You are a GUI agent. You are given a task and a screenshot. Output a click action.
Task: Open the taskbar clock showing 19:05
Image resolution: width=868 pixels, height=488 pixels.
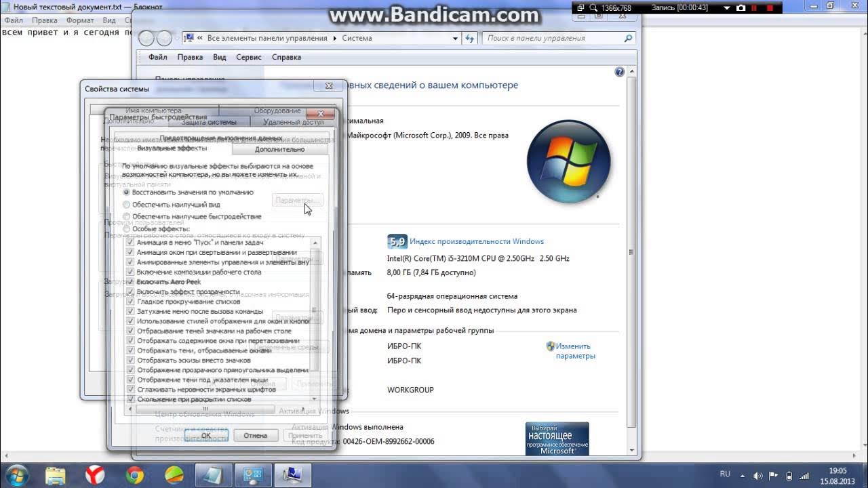837,475
